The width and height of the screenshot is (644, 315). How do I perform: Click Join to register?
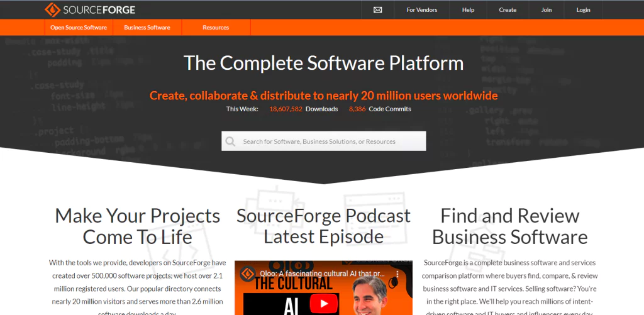click(x=547, y=10)
